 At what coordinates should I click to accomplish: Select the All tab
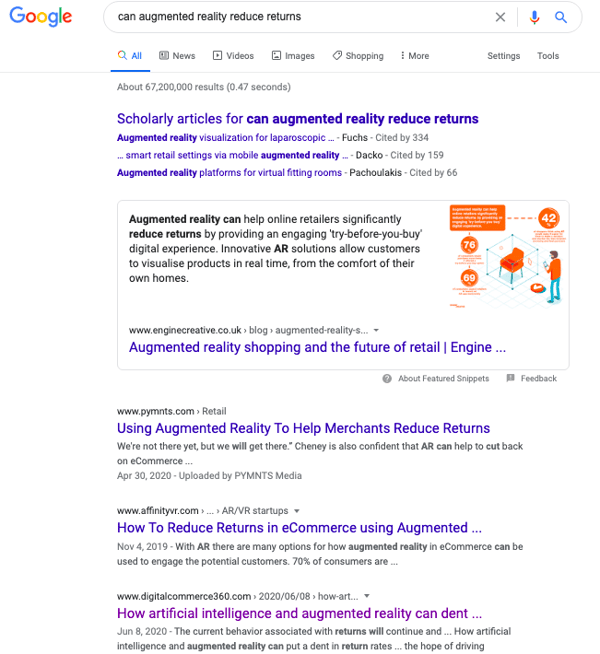pos(130,56)
